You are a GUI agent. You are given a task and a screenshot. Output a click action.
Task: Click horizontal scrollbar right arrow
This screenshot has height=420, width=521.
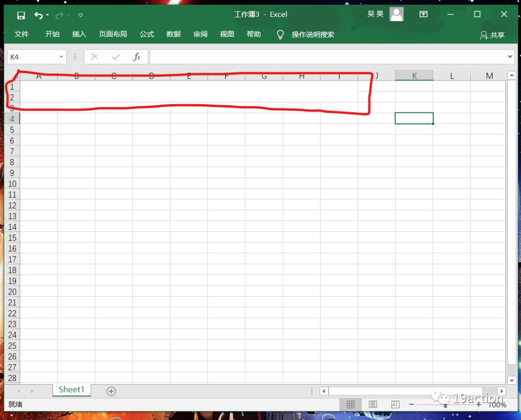point(501,391)
